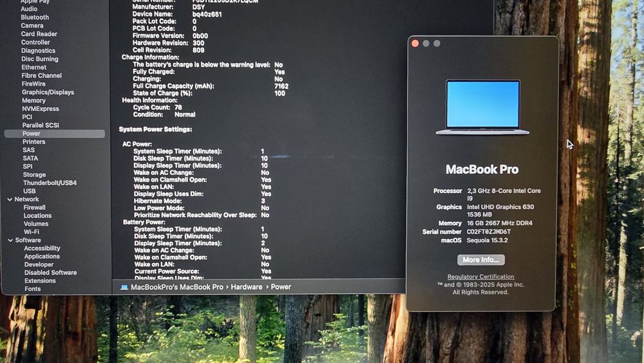Image resolution: width=644 pixels, height=363 pixels.
Task: Click the 'Battery Power:' heading
Action: 144,222
